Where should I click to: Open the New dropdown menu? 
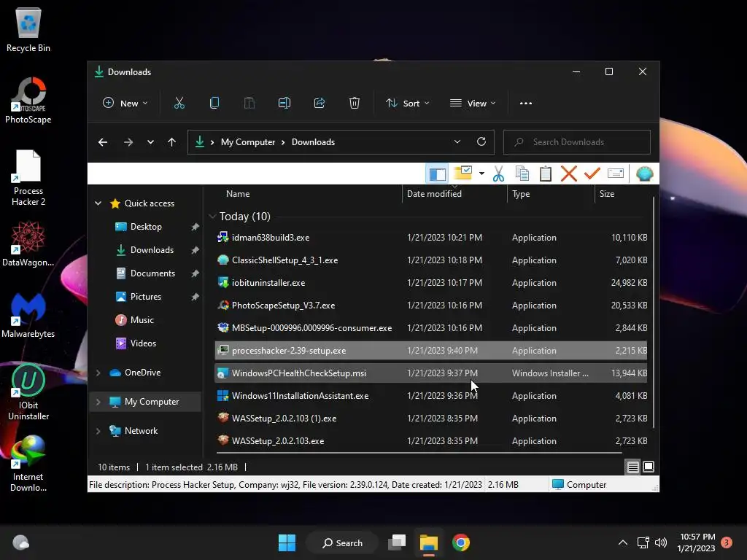click(x=125, y=104)
